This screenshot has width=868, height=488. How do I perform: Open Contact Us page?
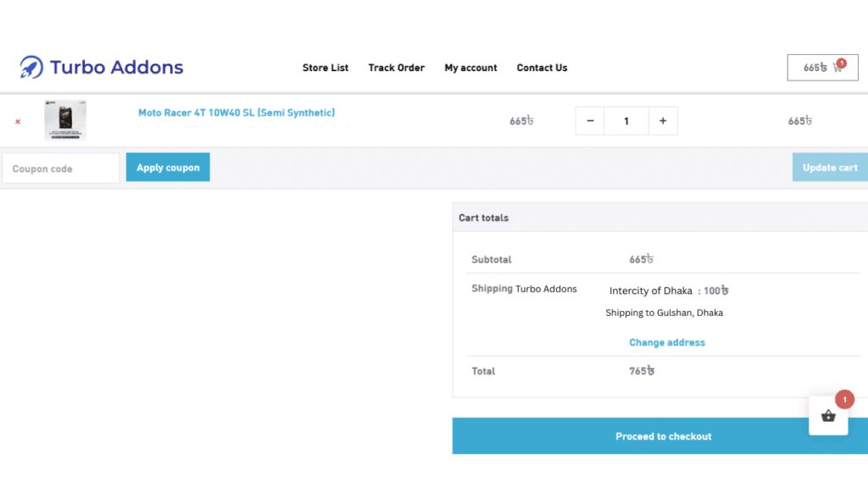coord(542,68)
